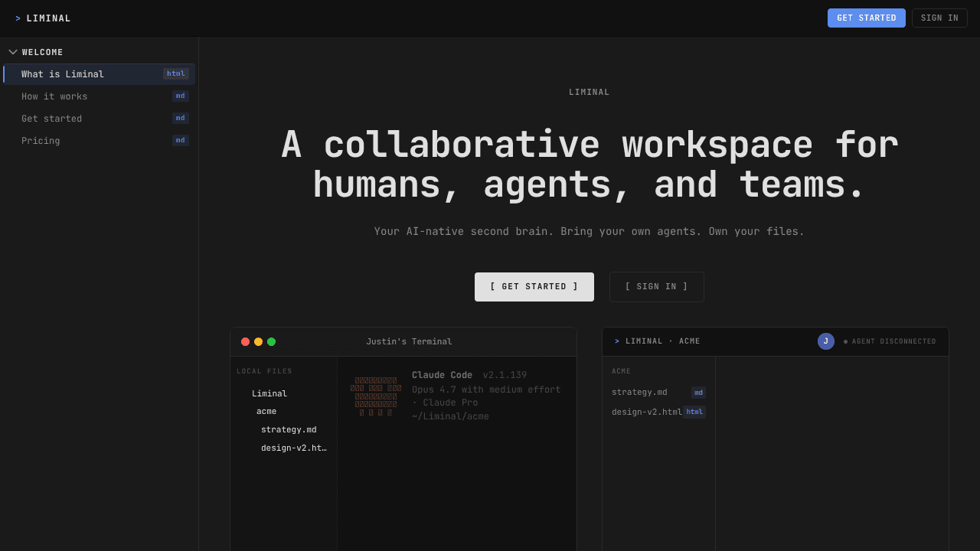The width and height of the screenshot is (980, 551).
Task: Click the Acme heading in the preview panel
Action: [621, 371]
